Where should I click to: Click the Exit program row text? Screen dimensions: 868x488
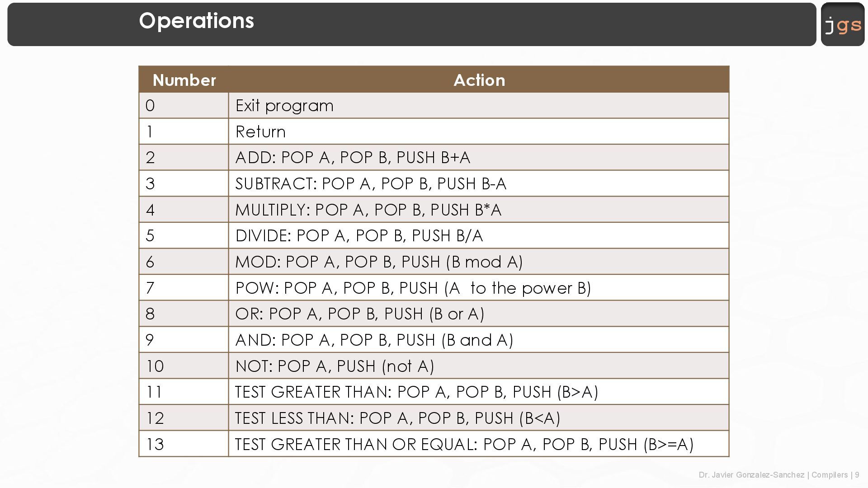pyautogui.click(x=284, y=106)
